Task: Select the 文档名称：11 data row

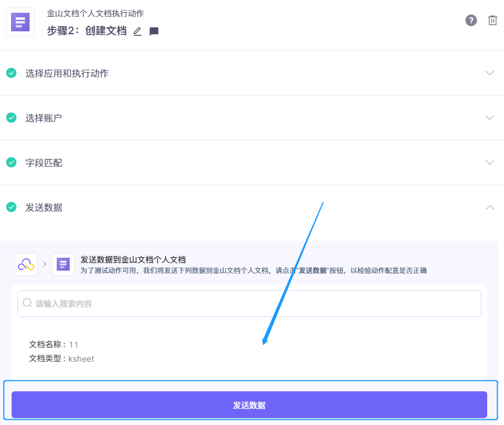Action: pyautogui.click(x=54, y=344)
